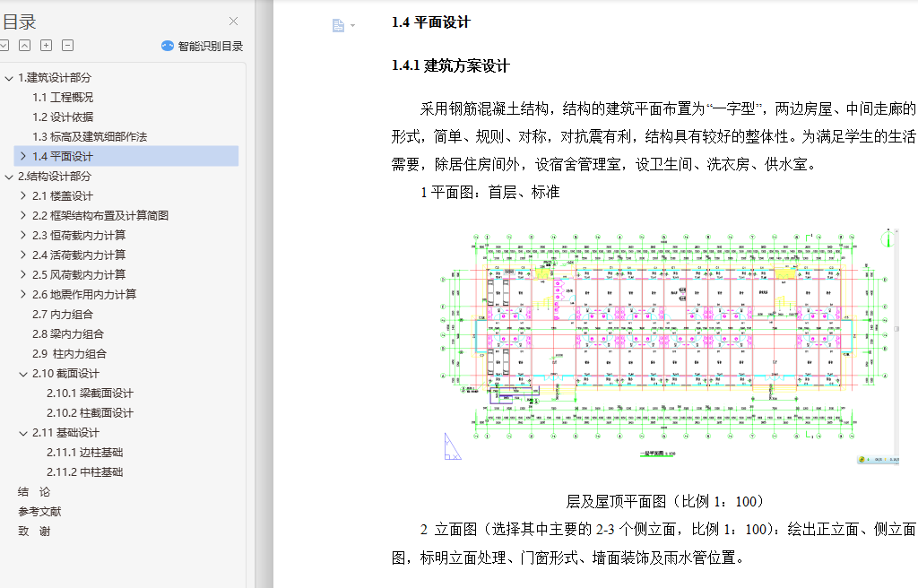Go to 参考文献 in the outline
The image size is (918, 588).
coord(39,511)
